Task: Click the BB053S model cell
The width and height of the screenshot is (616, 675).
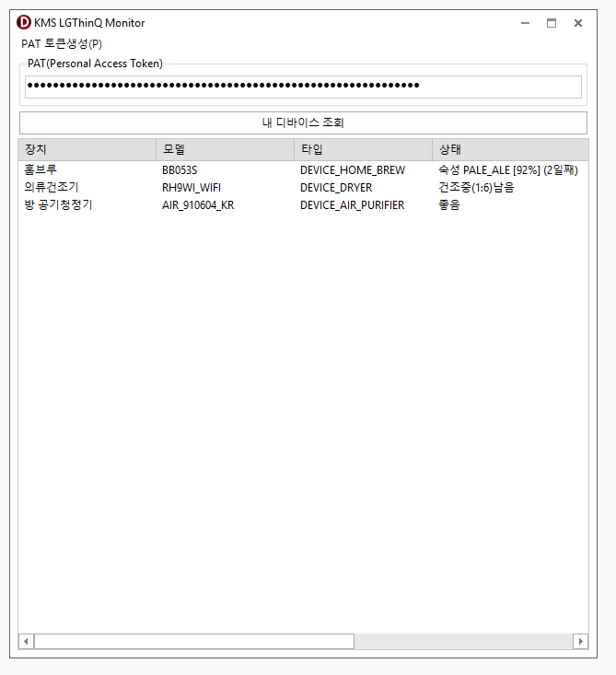Action: coord(180,170)
